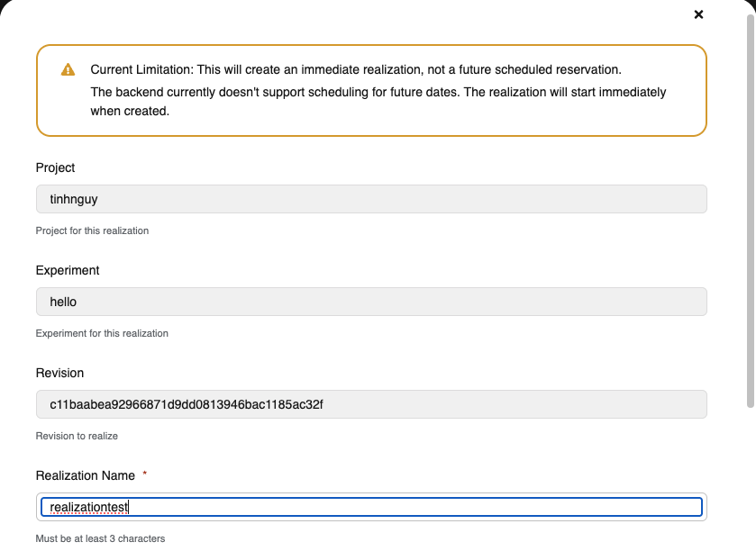Click the red required asterisk

(x=145, y=474)
